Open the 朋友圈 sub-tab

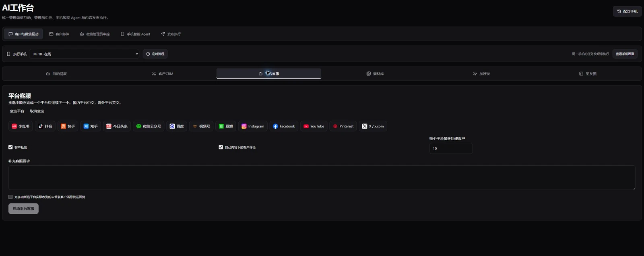click(x=588, y=74)
